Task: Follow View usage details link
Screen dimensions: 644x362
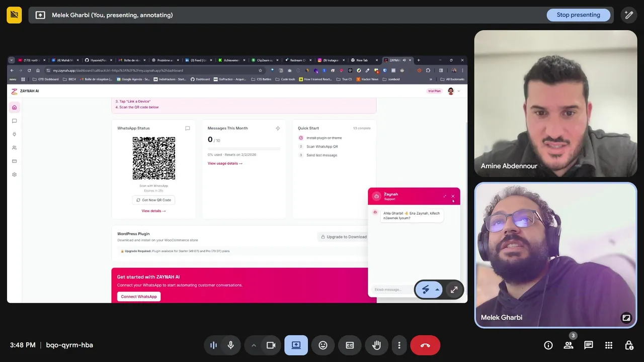Action: pos(225,163)
